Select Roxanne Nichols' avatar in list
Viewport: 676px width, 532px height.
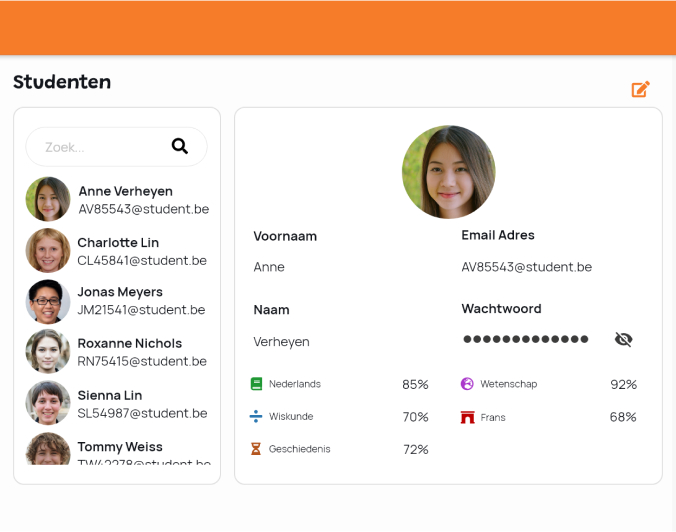point(48,351)
